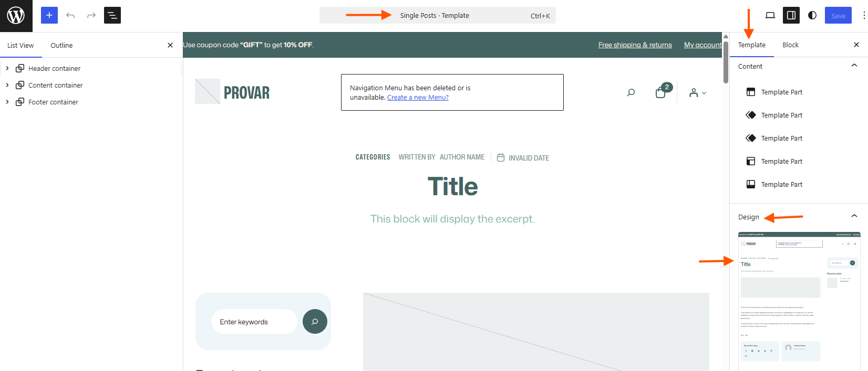This screenshot has width=868, height=371.
Task: Open the WordPress logo menu
Action: (x=16, y=16)
